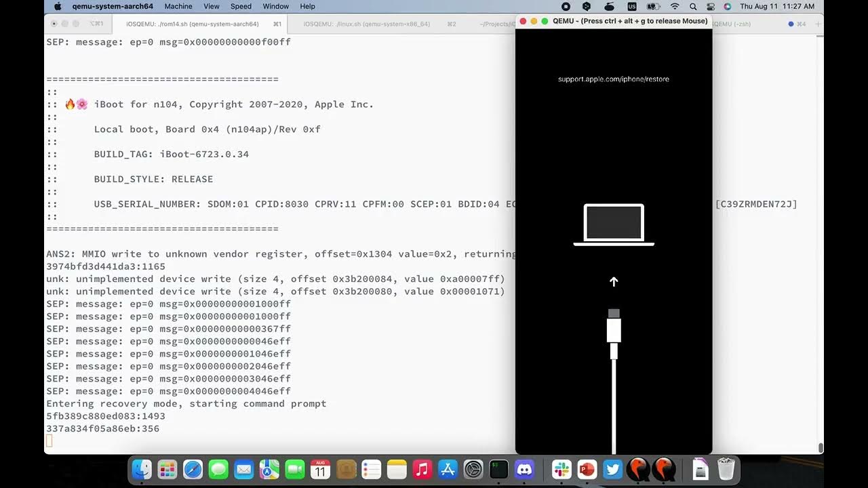This screenshot has height=488, width=868.
Task: Open the Help menu
Action: click(307, 6)
